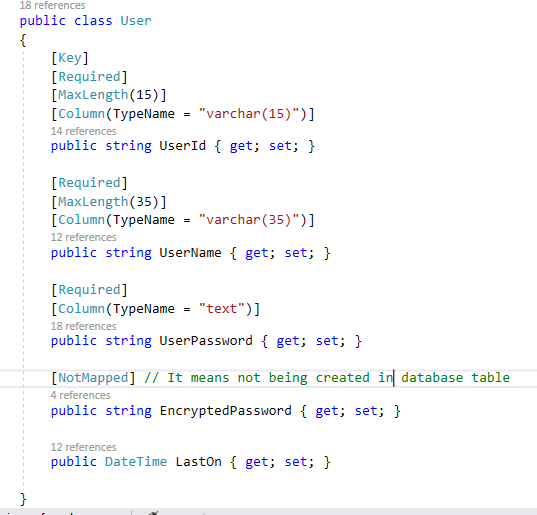The height and width of the screenshot is (515, 537).
Task: Open the 12 references CodeLens above LastOn
Action: (x=84, y=447)
